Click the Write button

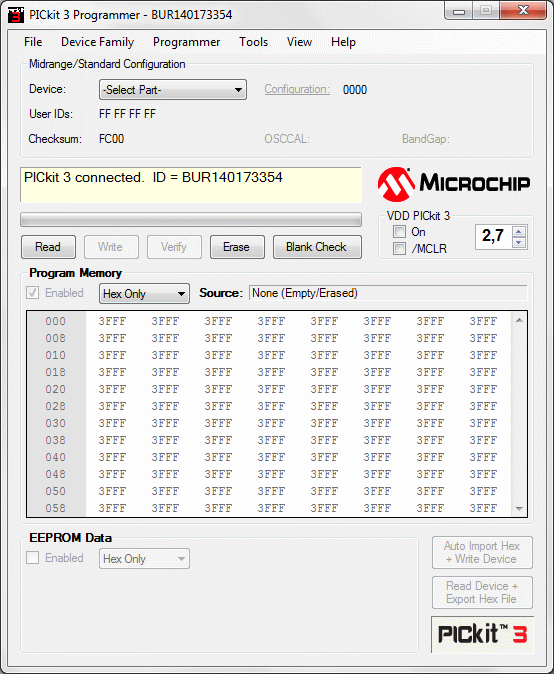111,247
